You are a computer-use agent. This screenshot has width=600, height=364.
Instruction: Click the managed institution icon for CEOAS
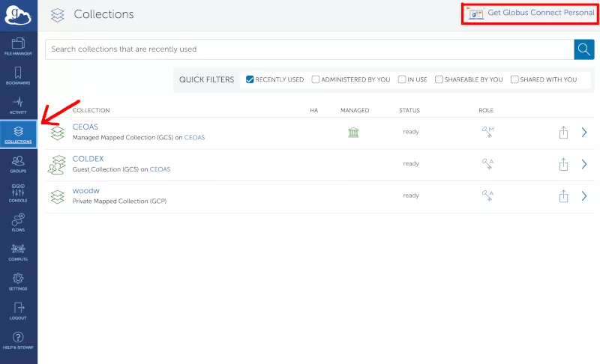pos(353,133)
